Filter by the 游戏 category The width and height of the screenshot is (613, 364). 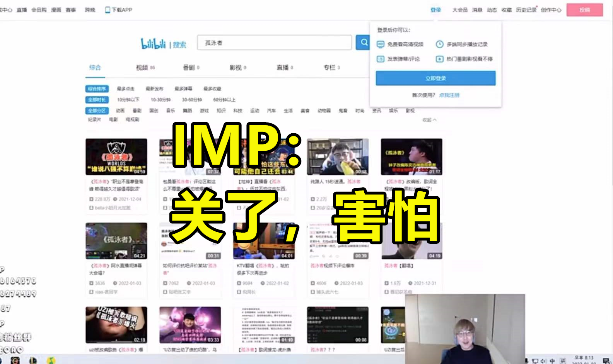(x=204, y=111)
